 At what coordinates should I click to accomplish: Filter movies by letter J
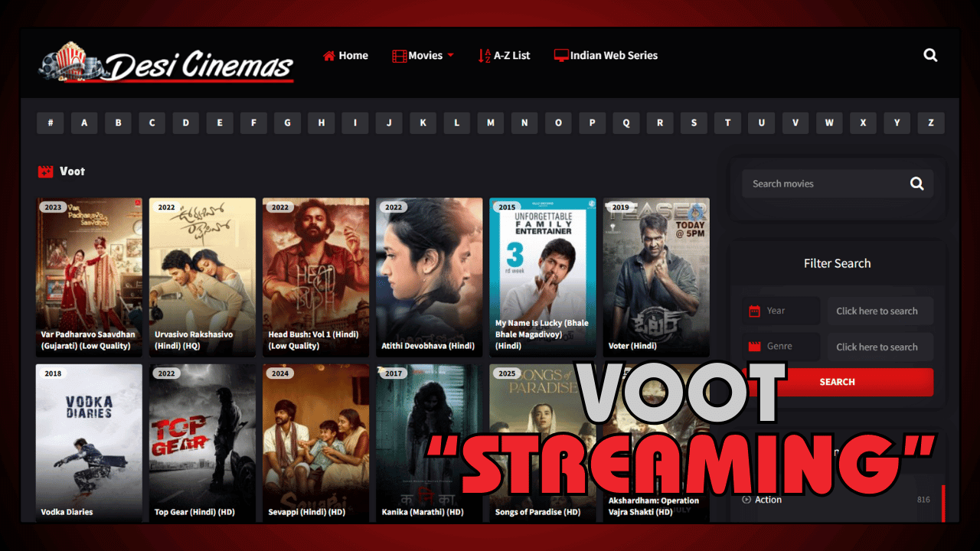tap(389, 123)
